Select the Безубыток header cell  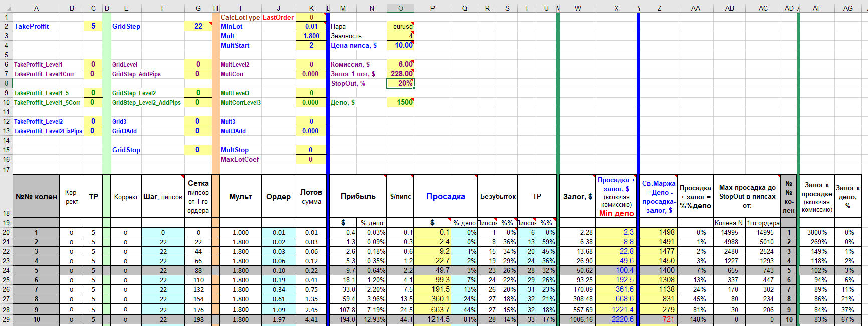click(x=498, y=196)
